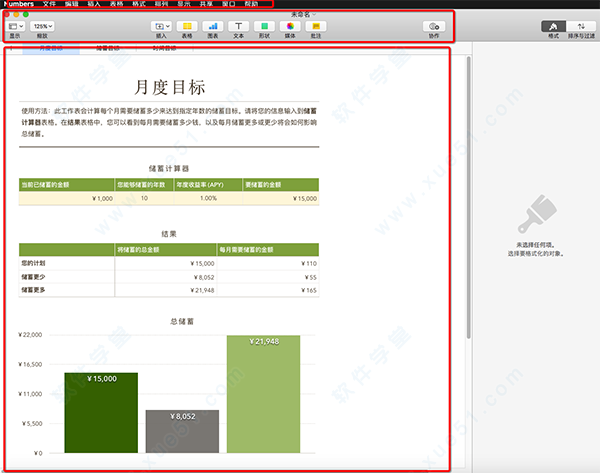600x473 pixels.
Task: Open the 表格 menu in menu bar
Action: coord(116,4)
